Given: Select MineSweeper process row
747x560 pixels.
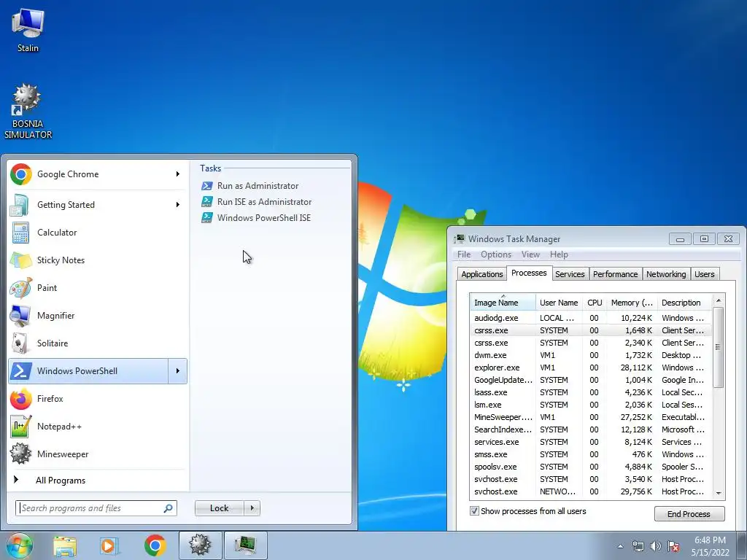Looking at the screenshot, I should (x=590, y=417).
